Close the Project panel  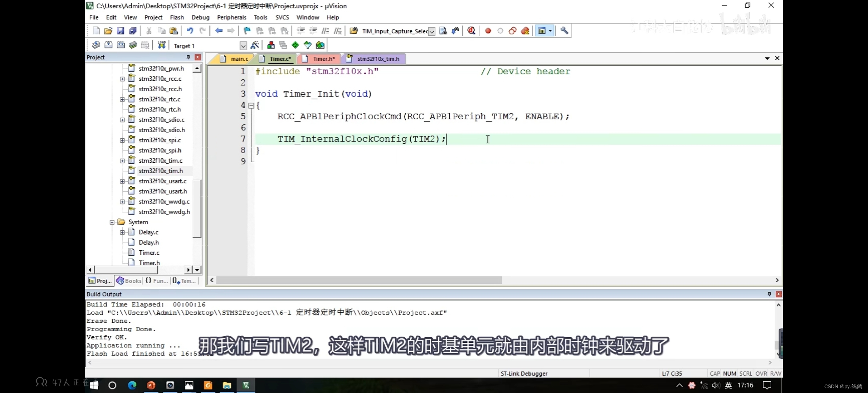tap(198, 57)
